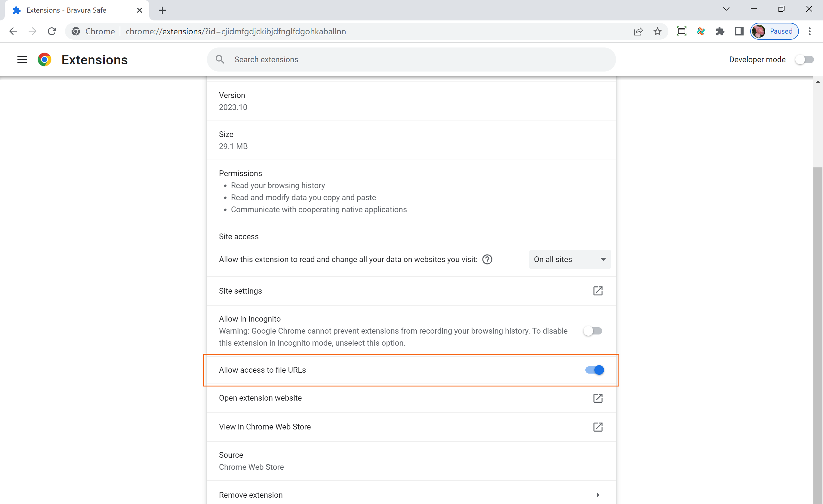The image size is (823, 504).
Task: Open the tab search chevron
Action: 726,9
